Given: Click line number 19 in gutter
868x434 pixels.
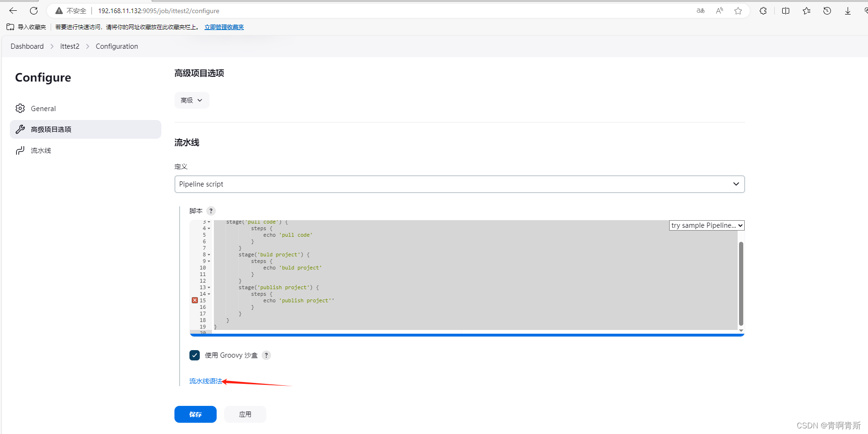Looking at the screenshot, I should click(x=203, y=327).
